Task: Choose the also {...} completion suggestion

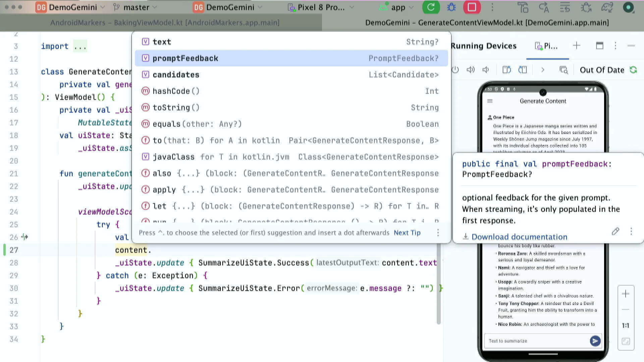Action: coord(291,173)
